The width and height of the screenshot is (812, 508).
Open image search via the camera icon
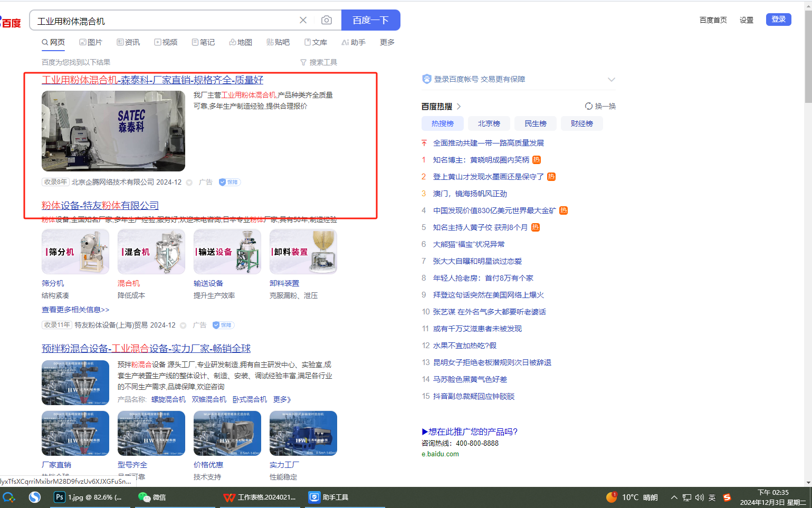pos(327,20)
